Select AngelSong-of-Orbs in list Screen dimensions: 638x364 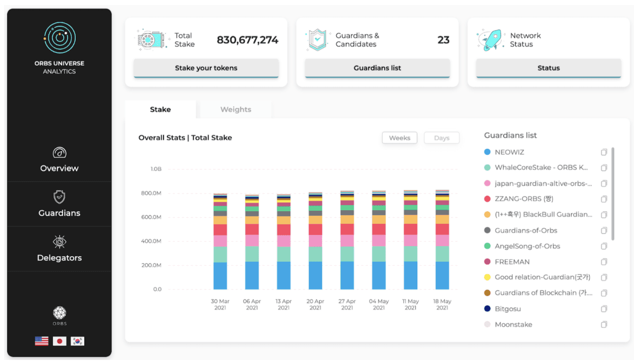tap(527, 246)
